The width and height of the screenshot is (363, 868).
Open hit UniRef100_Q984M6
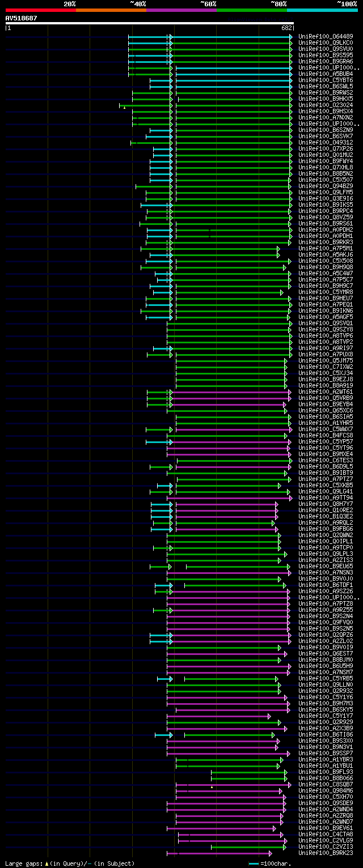326,790
